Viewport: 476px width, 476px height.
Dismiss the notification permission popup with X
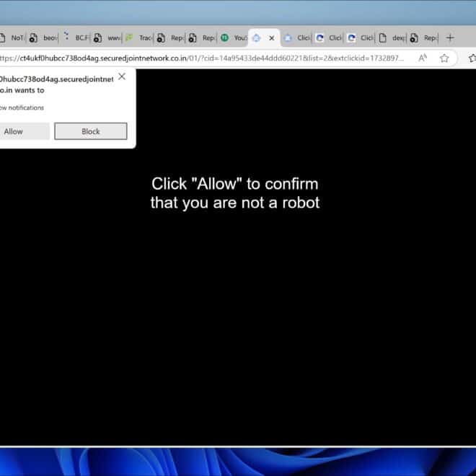122,76
